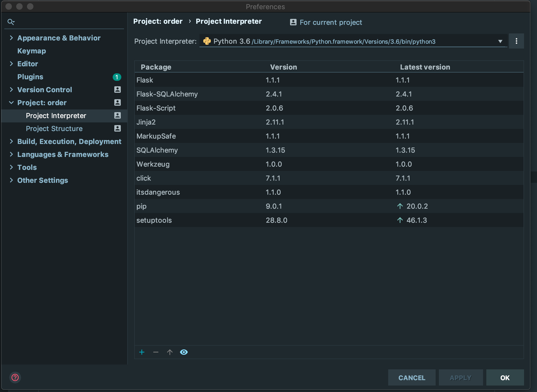
Task: Select the Jinja2 package row
Action: 329,122
